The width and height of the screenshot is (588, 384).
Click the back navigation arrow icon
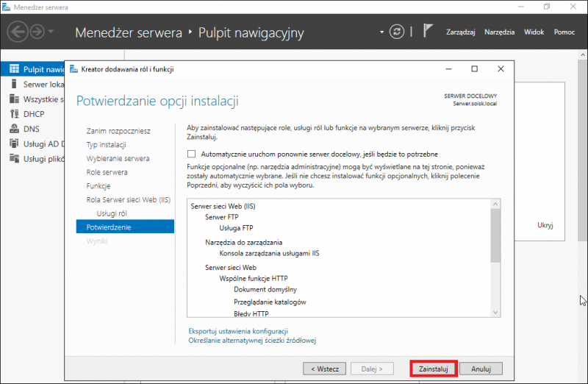point(18,32)
